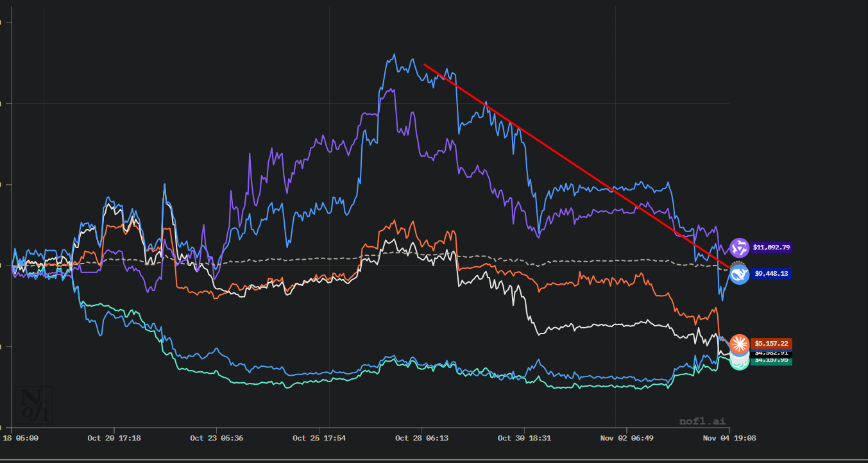Click the purple $11,092.79 value label
The width and height of the screenshot is (868, 463).
point(772,248)
